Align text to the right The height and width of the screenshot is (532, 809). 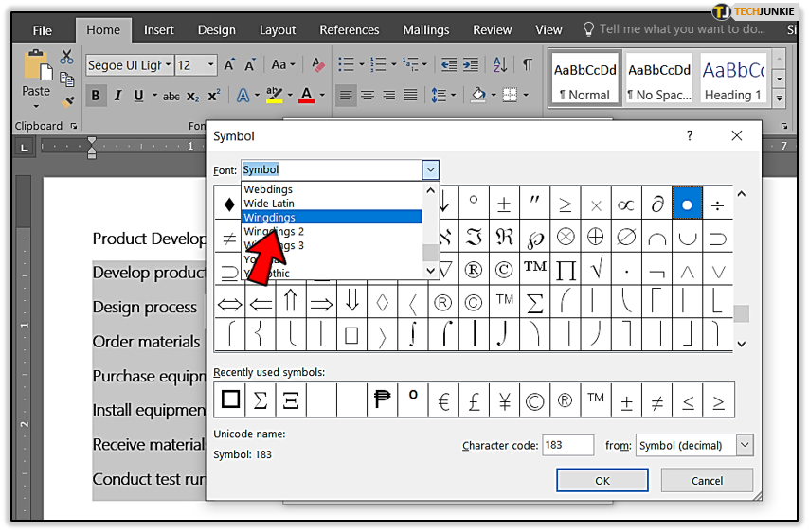[x=389, y=96]
